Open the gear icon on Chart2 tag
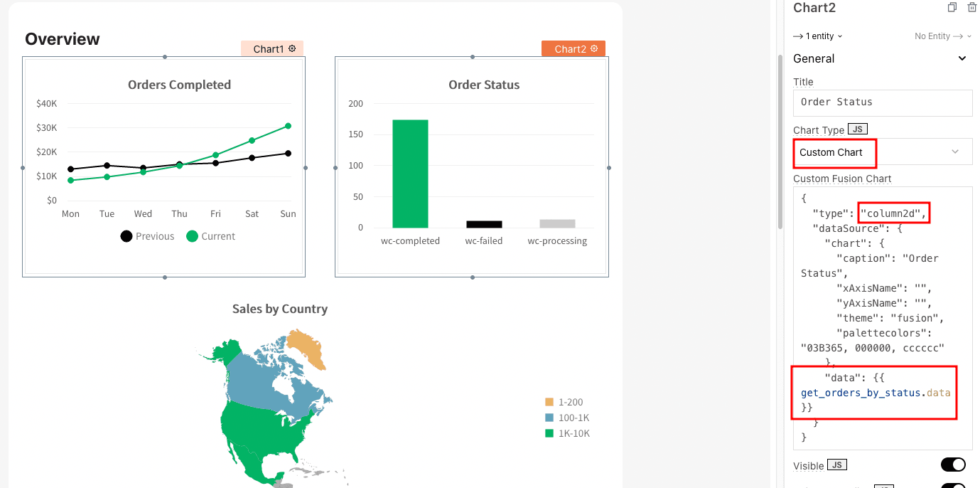The image size is (980, 488). (594, 48)
